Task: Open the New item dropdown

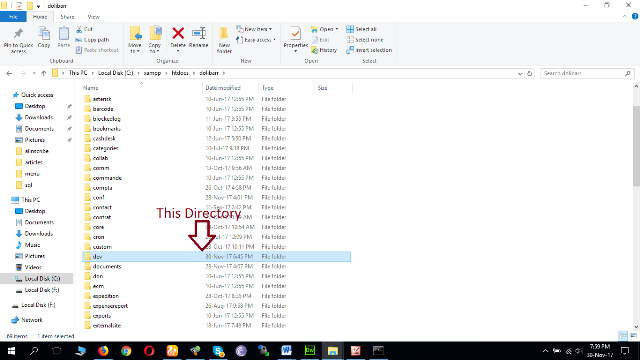Action: coord(254,29)
